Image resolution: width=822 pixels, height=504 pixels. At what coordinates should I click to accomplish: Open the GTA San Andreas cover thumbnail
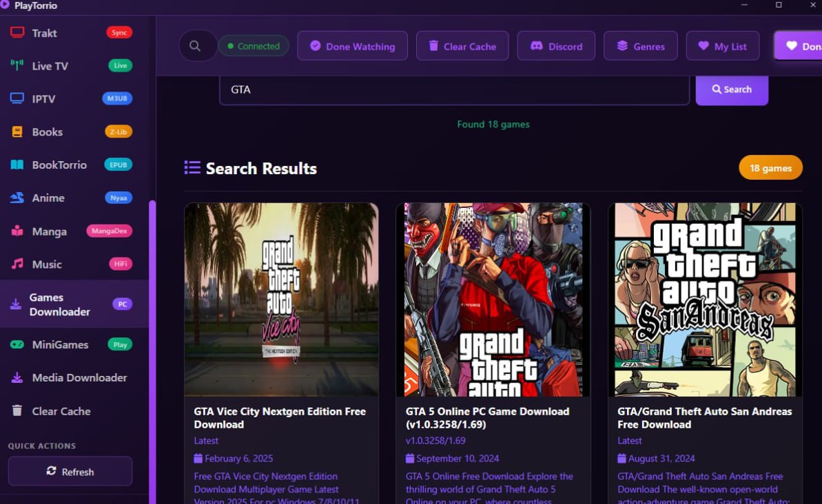(705, 300)
